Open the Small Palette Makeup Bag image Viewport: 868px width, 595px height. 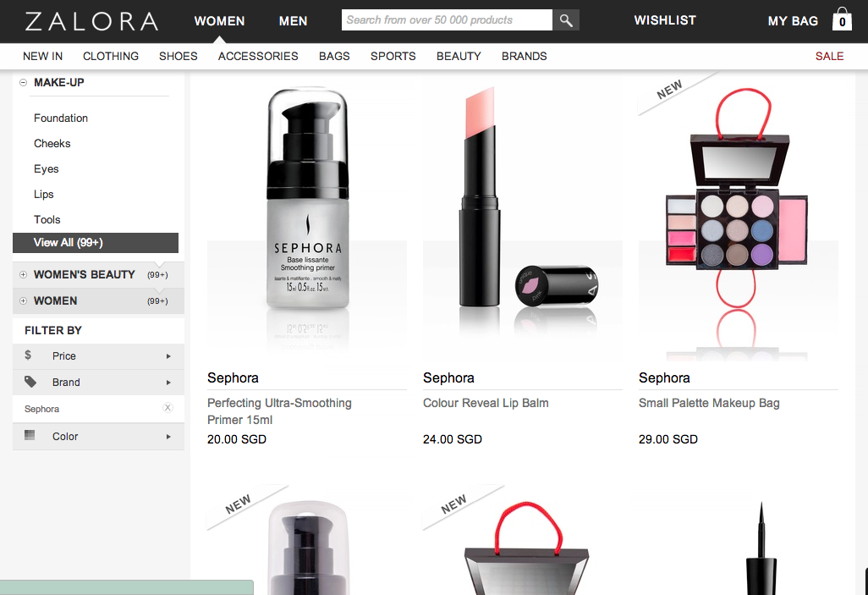pyautogui.click(x=738, y=219)
